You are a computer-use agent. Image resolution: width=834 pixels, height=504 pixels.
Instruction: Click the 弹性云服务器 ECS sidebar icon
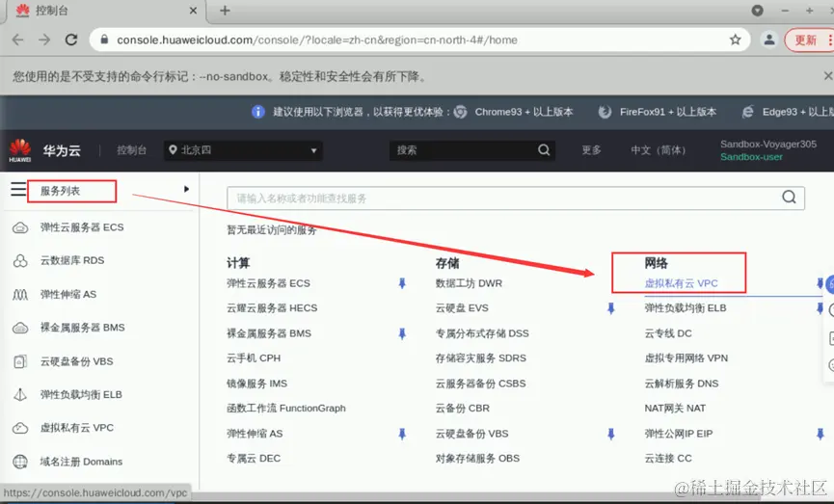click(x=20, y=228)
